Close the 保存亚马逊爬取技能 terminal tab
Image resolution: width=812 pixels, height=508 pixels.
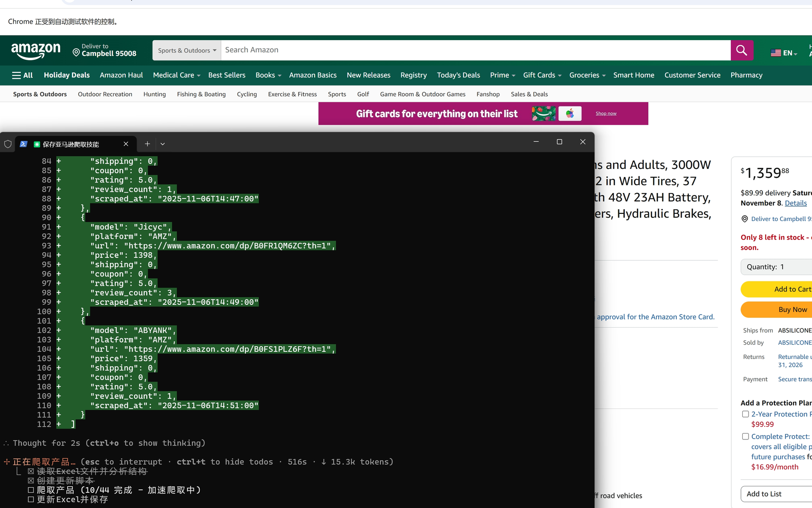(x=126, y=144)
